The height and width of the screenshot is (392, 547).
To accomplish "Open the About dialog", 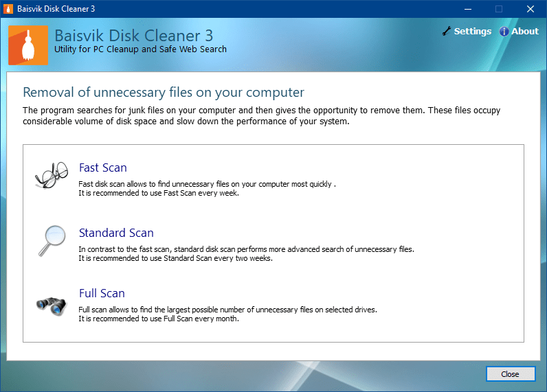I will click(x=525, y=31).
